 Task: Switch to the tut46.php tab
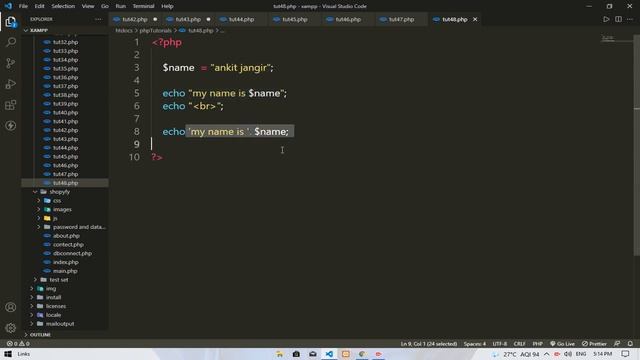[348, 19]
